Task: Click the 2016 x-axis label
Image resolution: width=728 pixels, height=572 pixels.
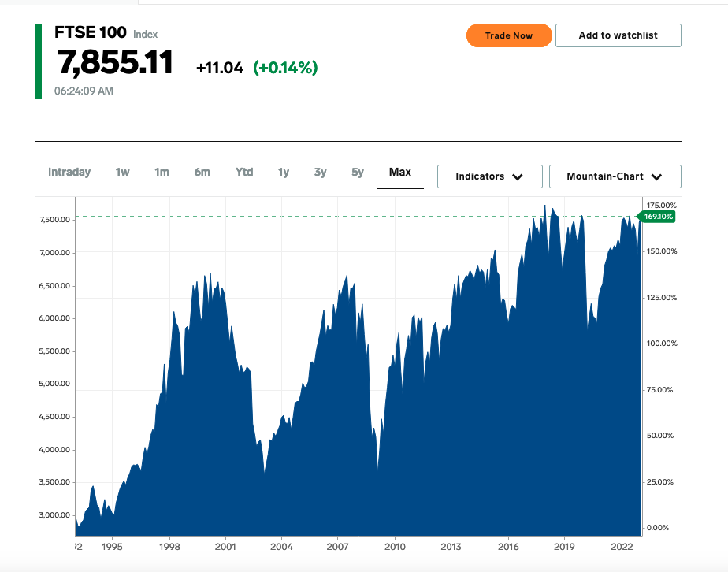Action: (508, 547)
